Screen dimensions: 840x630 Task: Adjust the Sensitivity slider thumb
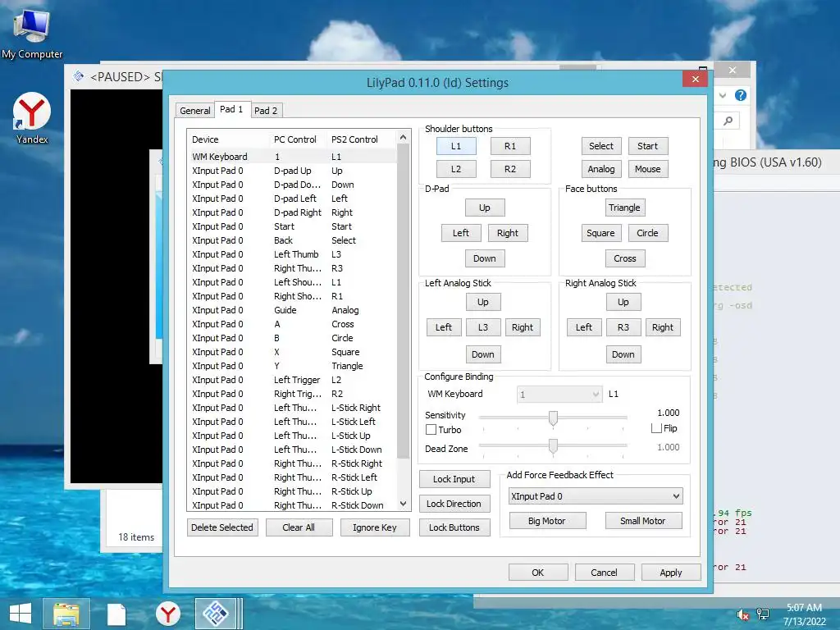tap(553, 418)
